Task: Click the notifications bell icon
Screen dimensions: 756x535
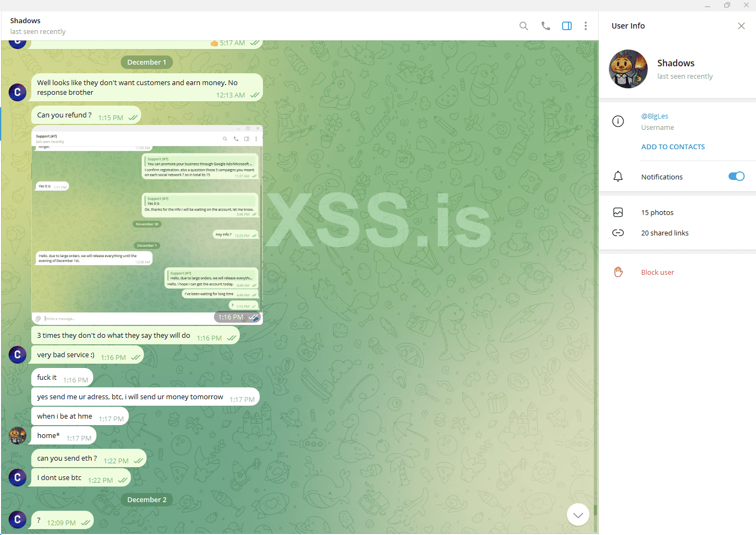Action: pyautogui.click(x=618, y=177)
